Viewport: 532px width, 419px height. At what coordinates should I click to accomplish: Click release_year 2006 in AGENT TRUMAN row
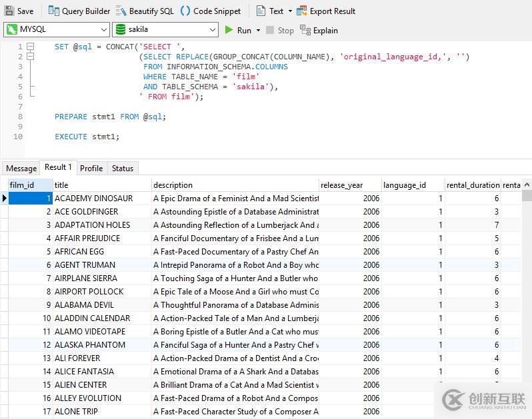click(350, 264)
